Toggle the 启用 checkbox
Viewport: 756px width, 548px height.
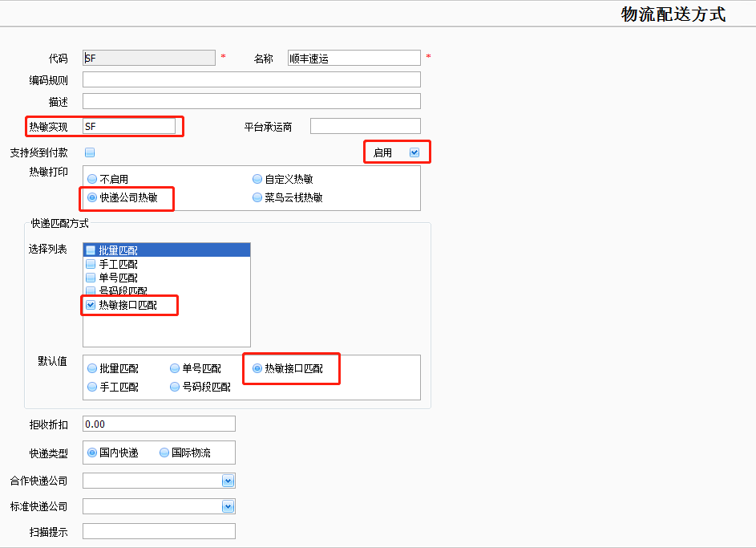click(x=414, y=152)
